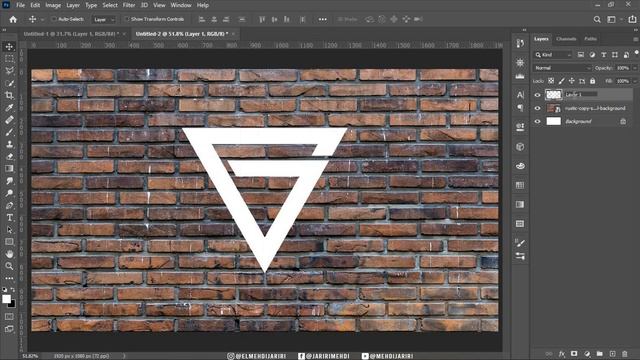Show more align options ellipsis
The image size is (640, 360).
click(x=322, y=19)
